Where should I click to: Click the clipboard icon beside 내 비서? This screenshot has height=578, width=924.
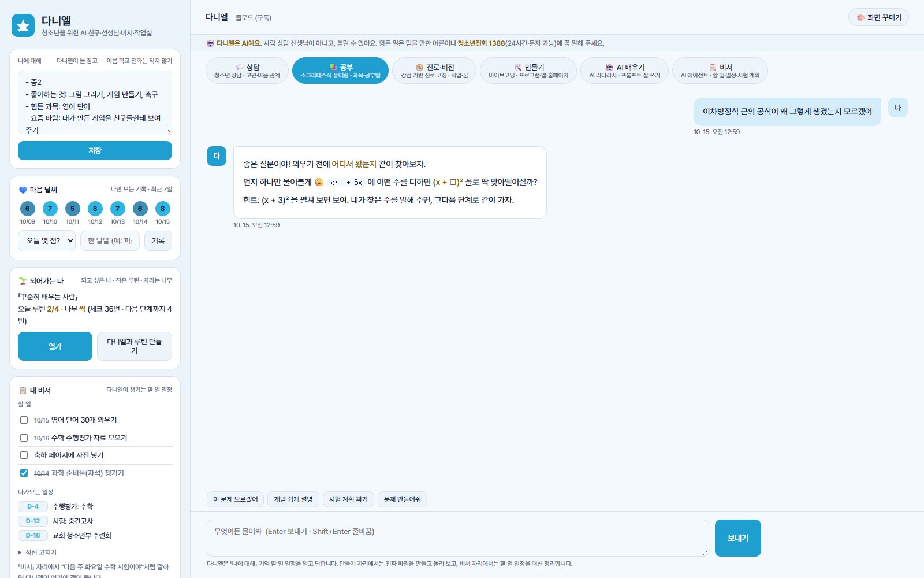tap(23, 390)
